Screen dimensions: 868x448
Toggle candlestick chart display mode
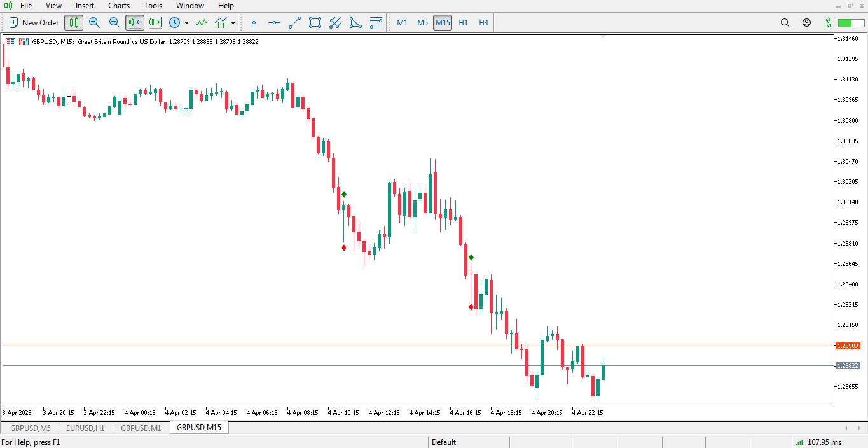[x=74, y=23]
